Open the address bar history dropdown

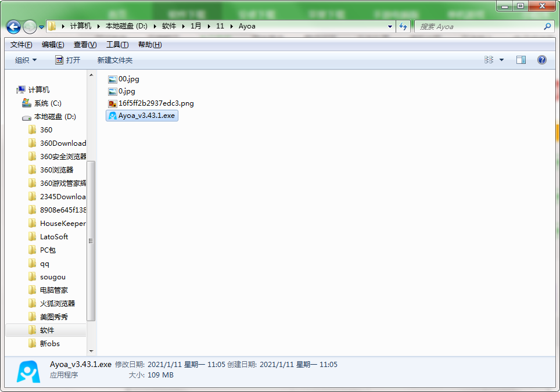[390, 26]
